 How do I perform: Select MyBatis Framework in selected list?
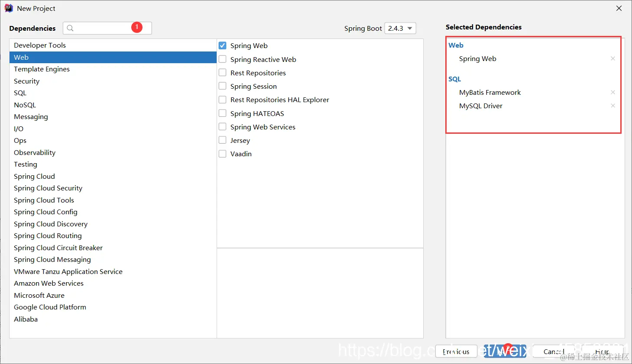[x=490, y=92]
